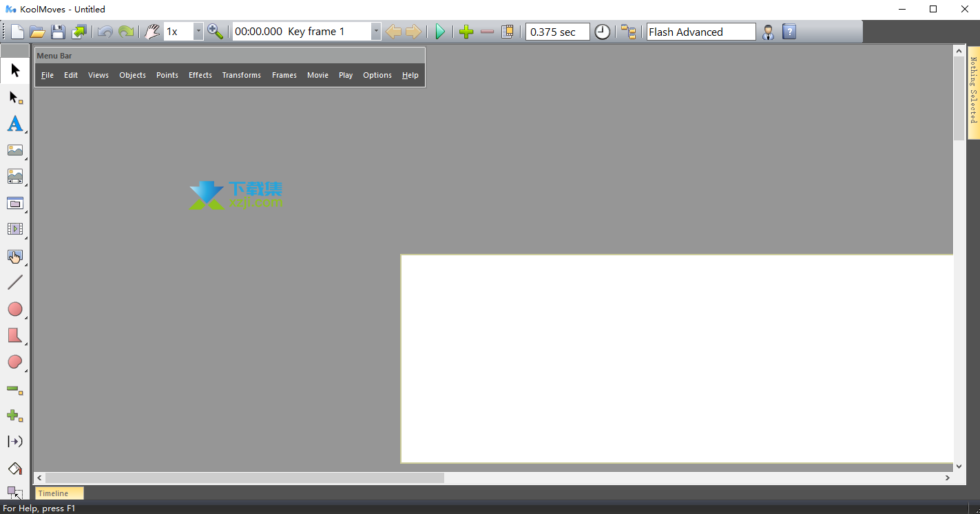Open the Frames menu

pyautogui.click(x=284, y=75)
